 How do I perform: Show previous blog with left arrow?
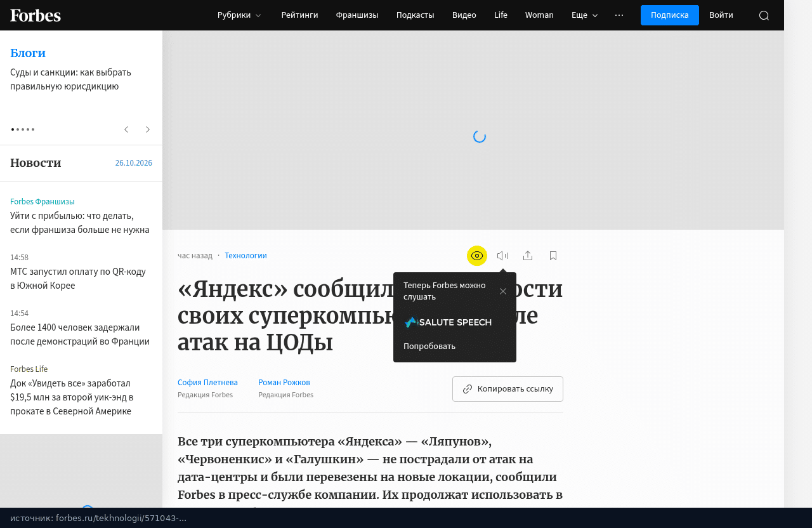tap(126, 129)
